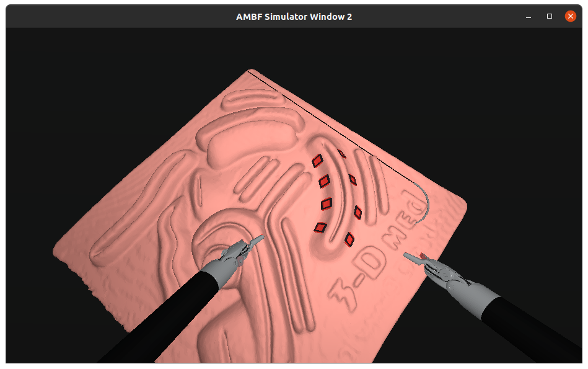Viewport: 588px width, 369px height.
Task: Click the lowest red marker in the right row
Action: tap(349, 238)
